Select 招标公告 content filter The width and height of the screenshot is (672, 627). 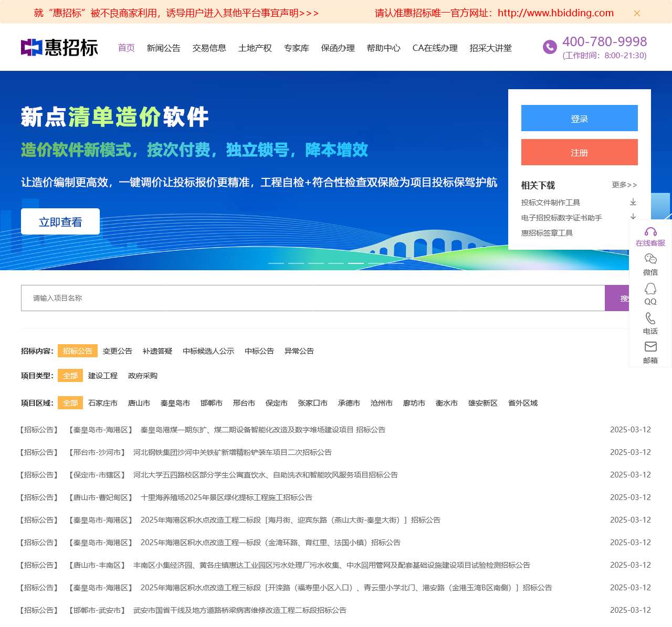point(78,351)
